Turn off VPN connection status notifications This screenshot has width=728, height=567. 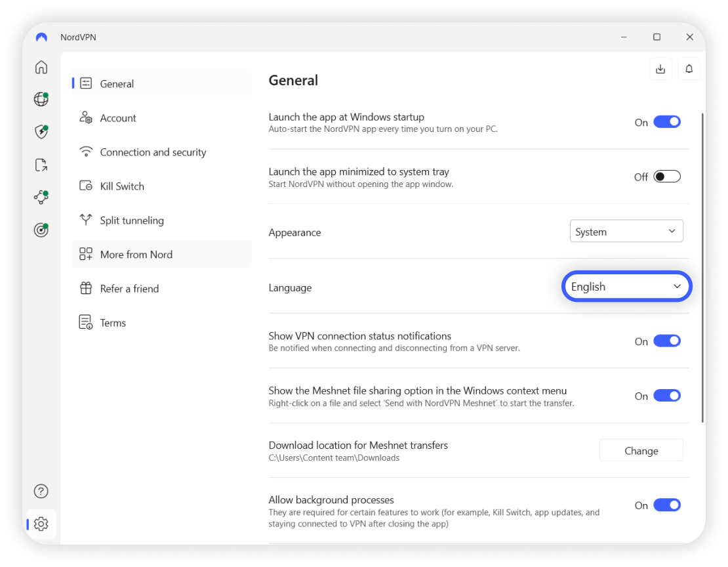(667, 341)
